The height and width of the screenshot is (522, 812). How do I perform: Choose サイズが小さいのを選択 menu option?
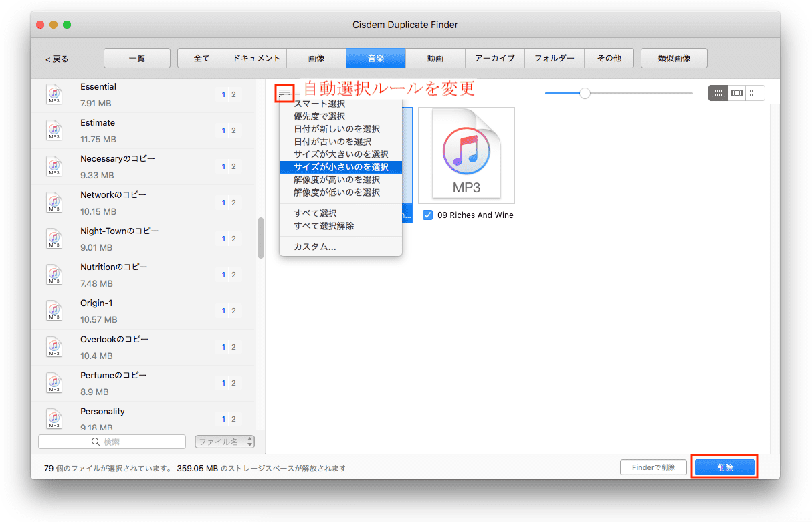click(x=340, y=167)
